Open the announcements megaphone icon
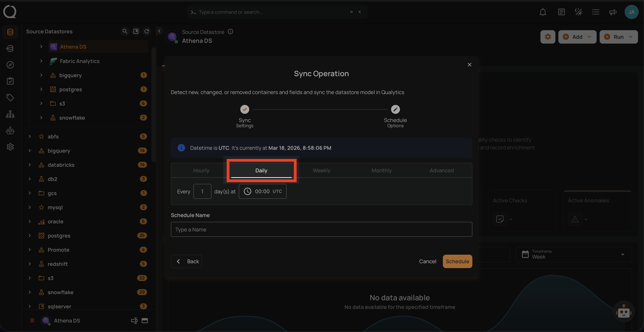Image resolution: width=644 pixels, height=332 pixels. (x=612, y=12)
